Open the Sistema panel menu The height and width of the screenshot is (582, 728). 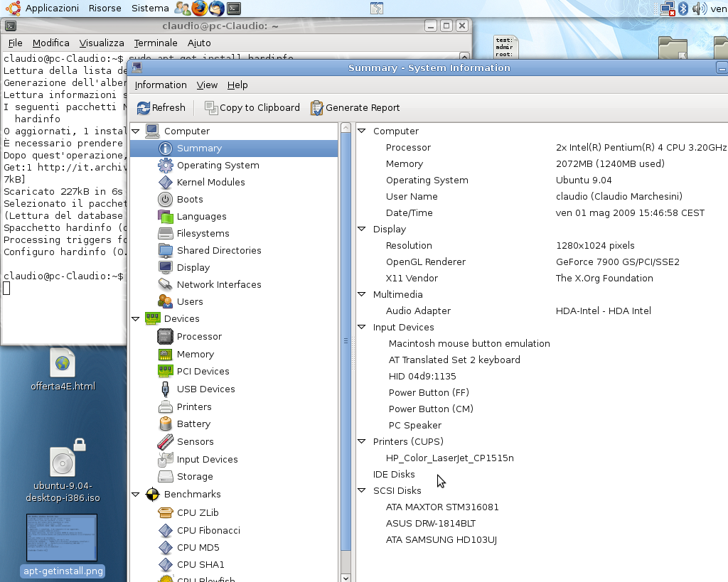[150, 9]
